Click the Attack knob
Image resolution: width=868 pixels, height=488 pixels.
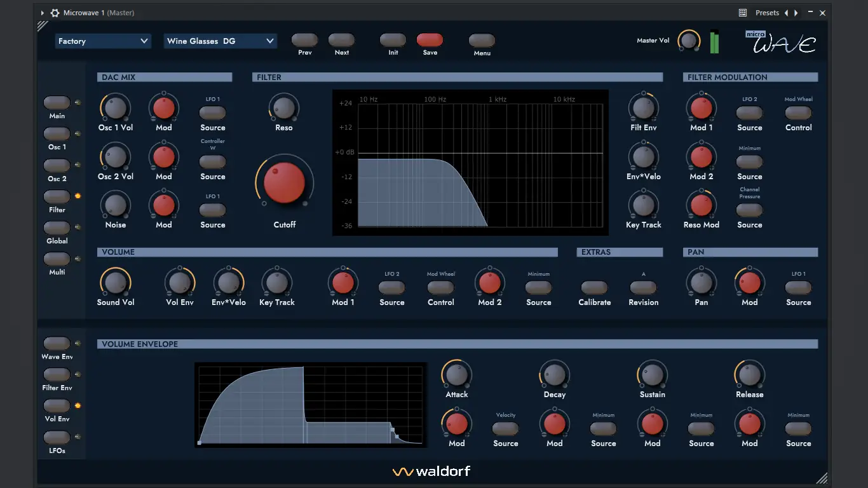tap(457, 374)
